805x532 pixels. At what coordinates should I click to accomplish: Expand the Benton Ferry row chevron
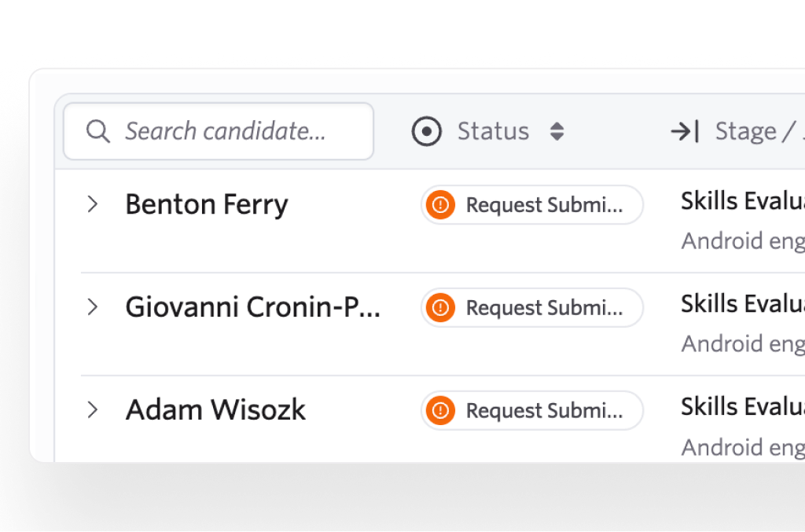coord(93,204)
